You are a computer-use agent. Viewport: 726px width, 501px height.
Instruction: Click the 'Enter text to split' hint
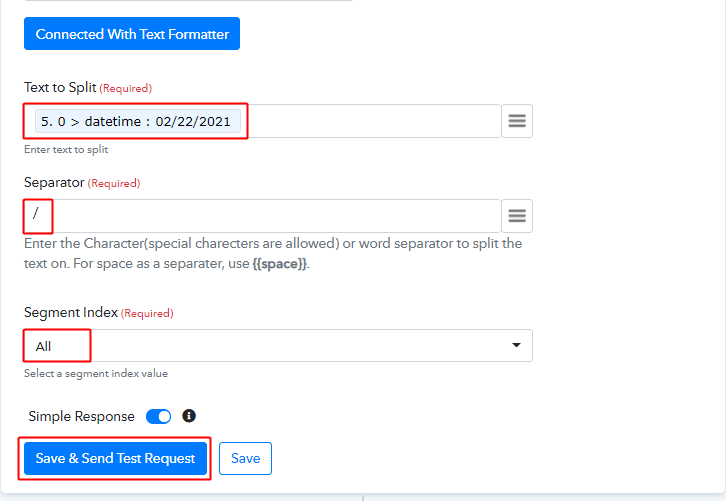coord(66,149)
